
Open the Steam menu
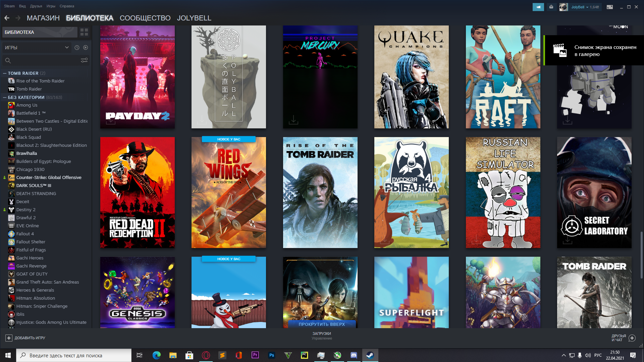9,6
